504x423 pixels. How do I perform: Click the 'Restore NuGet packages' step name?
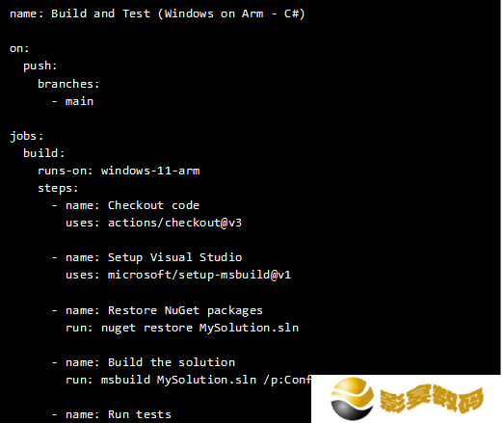(185, 311)
